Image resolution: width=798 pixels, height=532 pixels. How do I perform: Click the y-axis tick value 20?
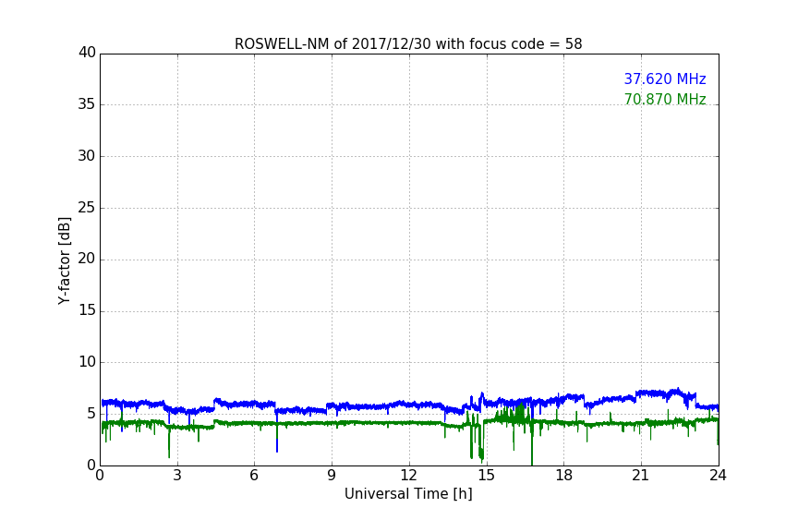click(87, 259)
